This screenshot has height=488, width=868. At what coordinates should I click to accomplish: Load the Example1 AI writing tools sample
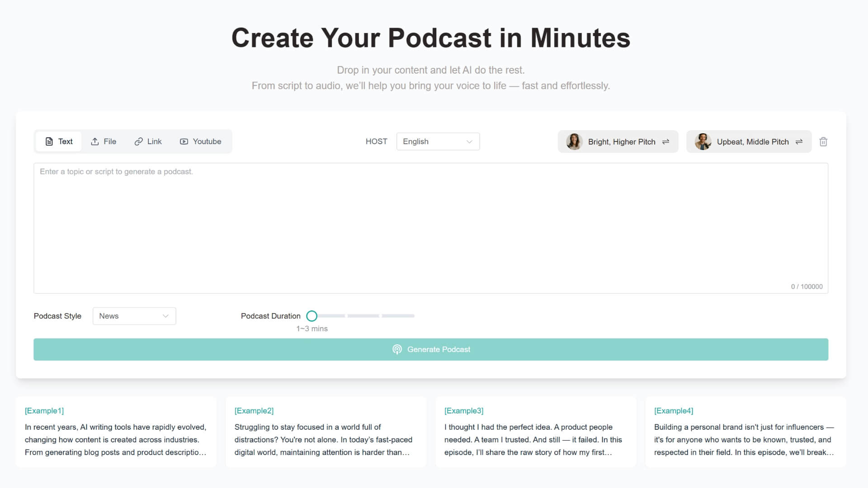(x=116, y=432)
